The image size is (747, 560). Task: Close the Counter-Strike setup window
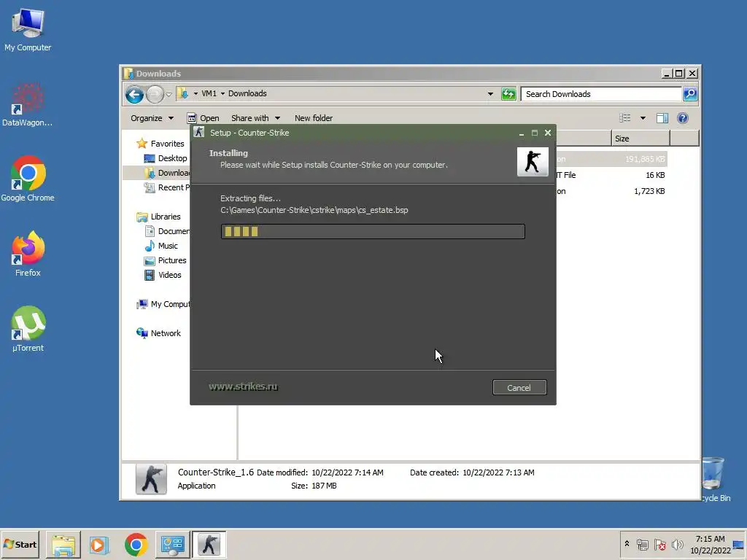coord(548,133)
